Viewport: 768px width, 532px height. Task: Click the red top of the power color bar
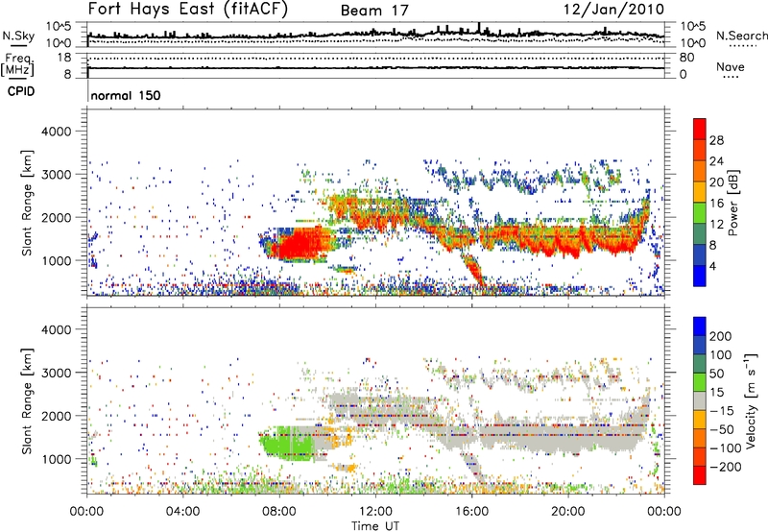click(x=700, y=129)
